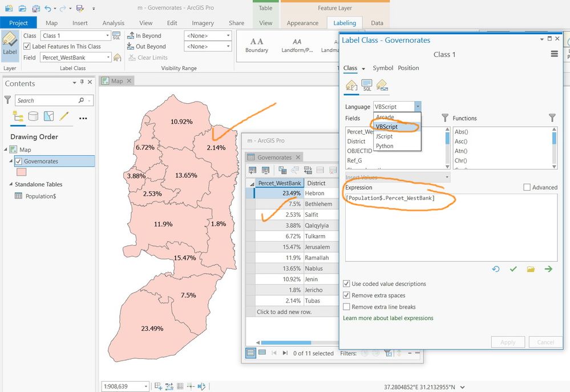Enable the Advanced expression checkbox
Image resolution: width=570 pixels, height=392 pixels.
[527, 187]
